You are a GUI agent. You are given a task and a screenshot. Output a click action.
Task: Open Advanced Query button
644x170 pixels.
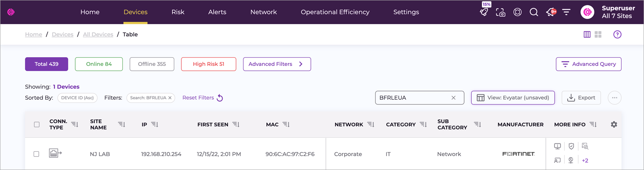(x=589, y=64)
